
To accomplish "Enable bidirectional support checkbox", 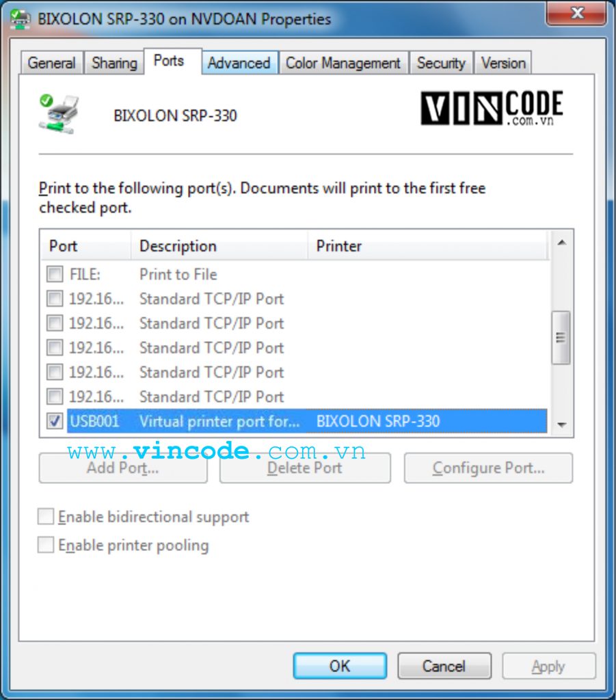I will [x=46, y=516].
